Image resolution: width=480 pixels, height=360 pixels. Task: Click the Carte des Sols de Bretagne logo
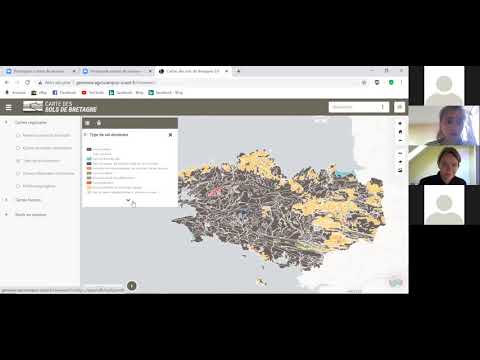coord(60,107)
